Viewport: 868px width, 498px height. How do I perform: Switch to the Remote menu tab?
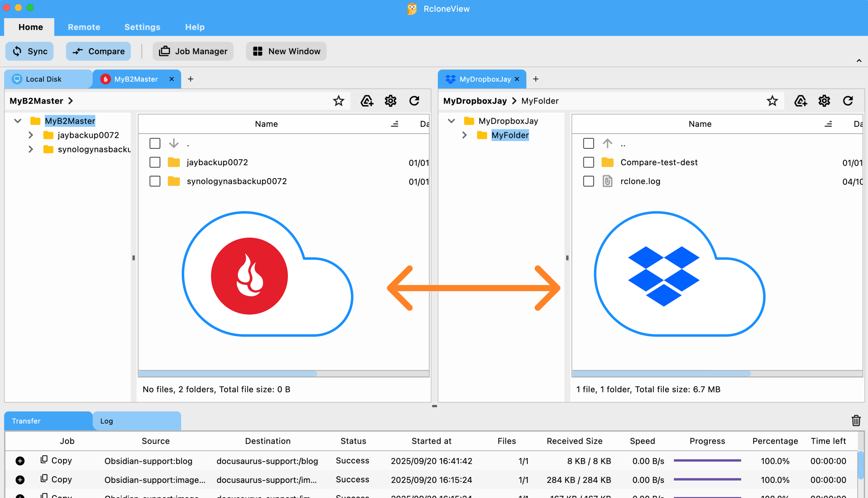point(84,27)
